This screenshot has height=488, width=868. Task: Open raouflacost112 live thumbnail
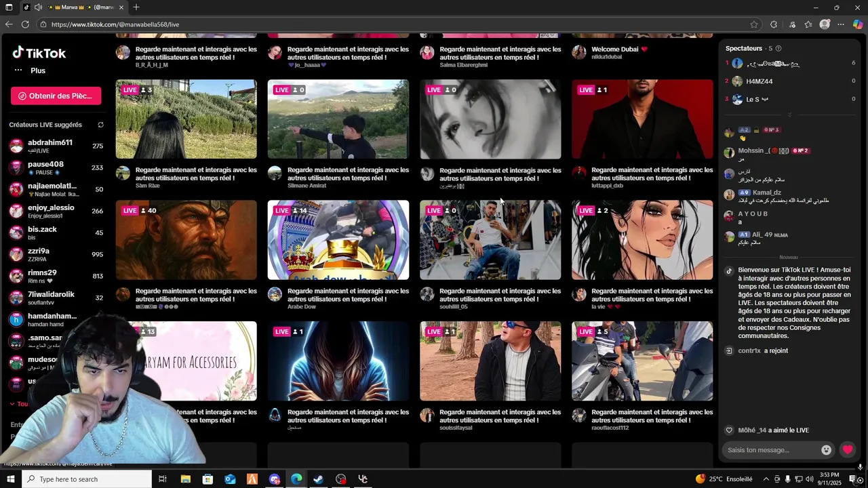642,361
